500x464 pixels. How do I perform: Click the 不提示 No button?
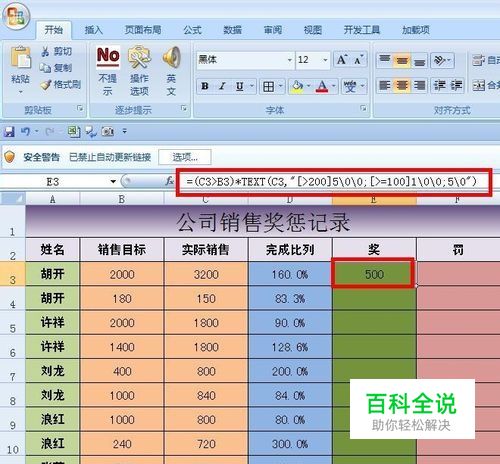(x=108, y=71)
